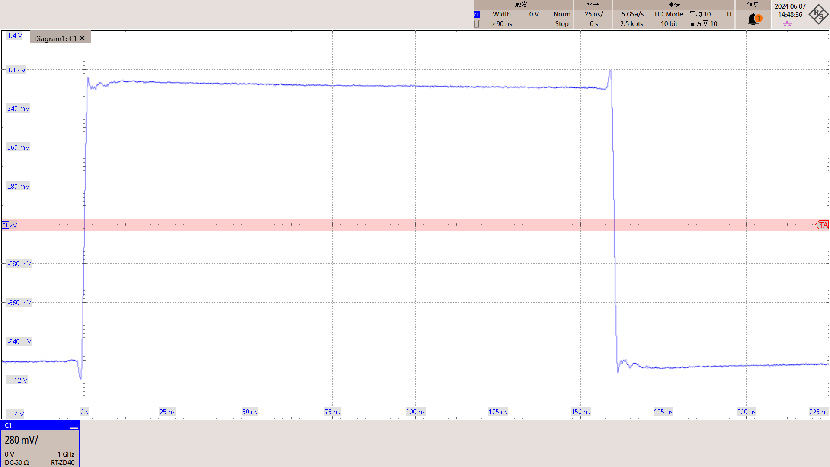Click the pink trigger level band

click(415, 225)
